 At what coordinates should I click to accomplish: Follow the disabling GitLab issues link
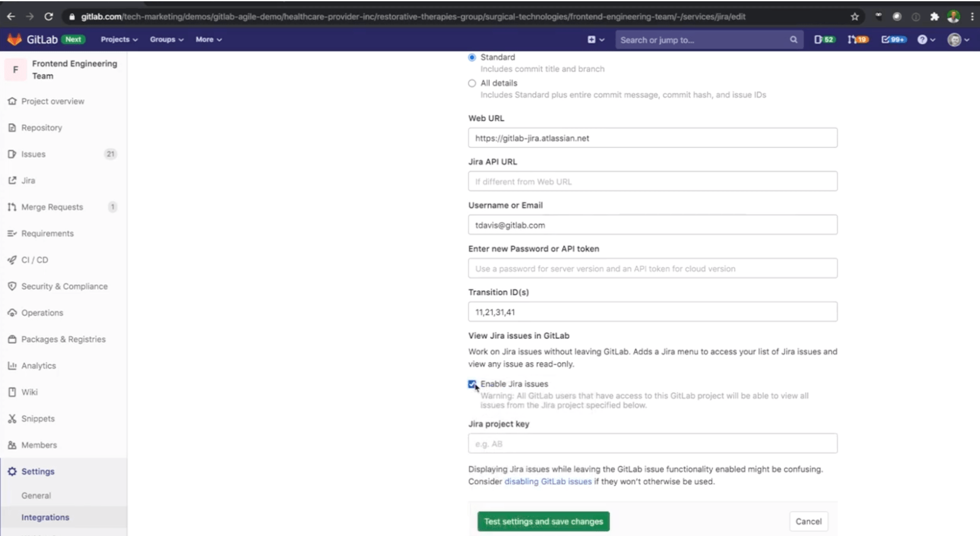coord(547,481)
